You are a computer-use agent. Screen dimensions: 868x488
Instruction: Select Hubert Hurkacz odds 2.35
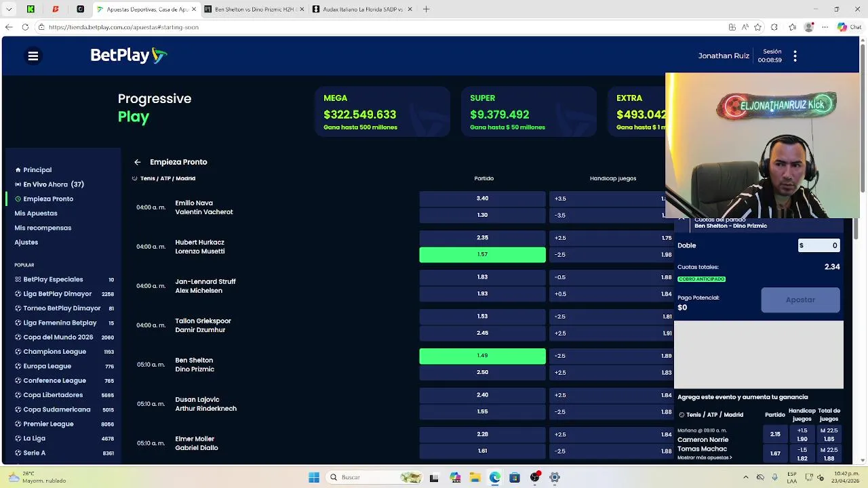click(482, 238)
